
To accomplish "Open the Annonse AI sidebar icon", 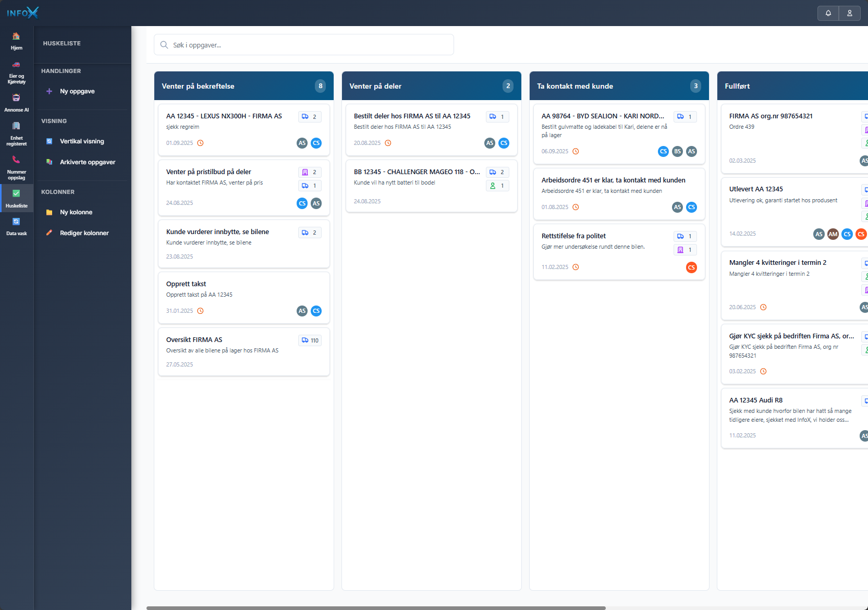I will tap(16, 97).
